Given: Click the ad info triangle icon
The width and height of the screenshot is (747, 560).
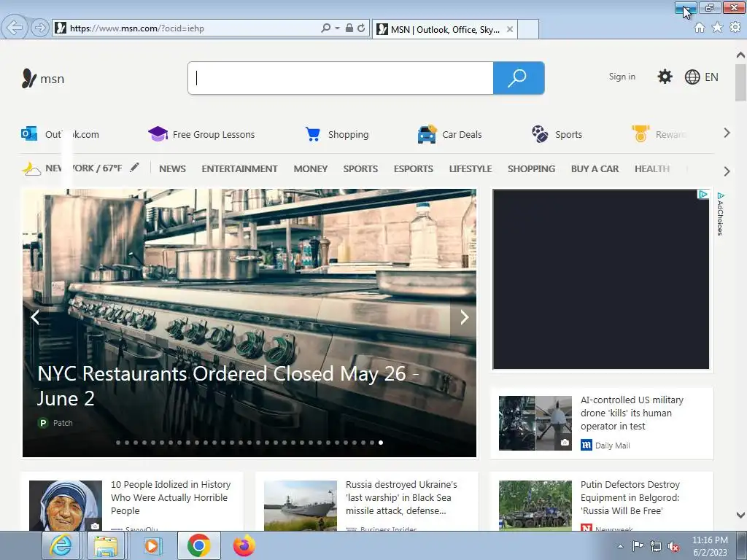Looking at the screenshot, I should pos(703,194).
